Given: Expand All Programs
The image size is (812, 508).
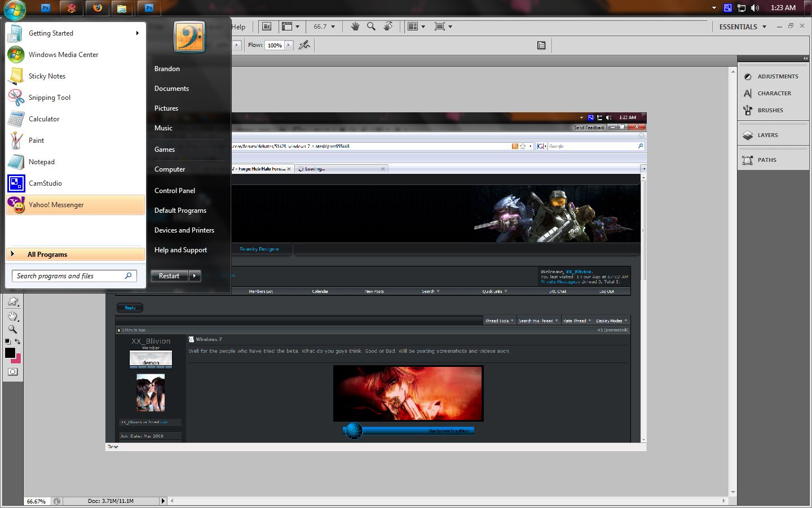Looking at the screenshot, I should click(75, 255).
